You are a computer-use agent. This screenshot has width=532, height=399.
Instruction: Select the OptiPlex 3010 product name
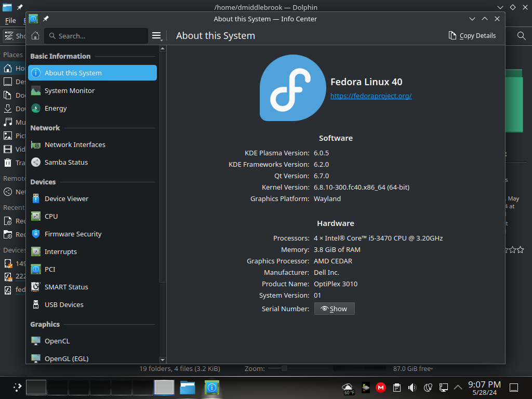pos(336,284)
